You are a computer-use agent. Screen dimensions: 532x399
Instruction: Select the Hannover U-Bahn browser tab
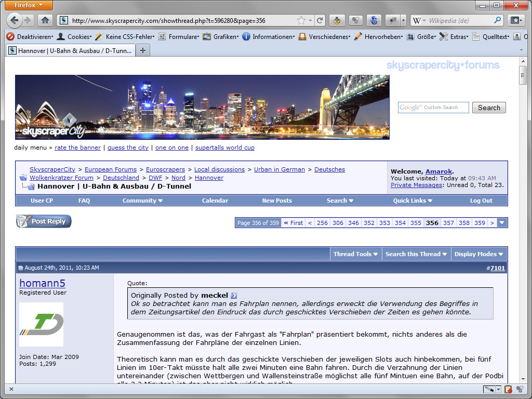[71, 50]
